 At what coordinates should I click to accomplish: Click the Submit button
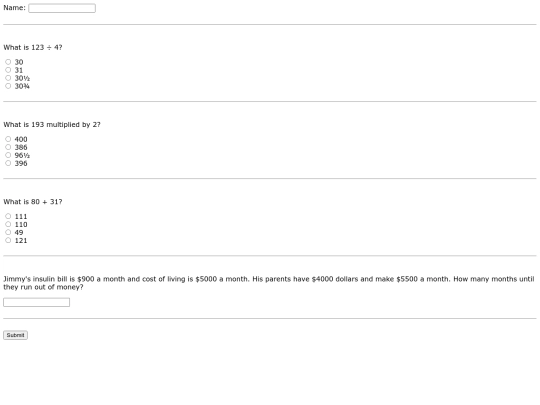pos(15,335)
